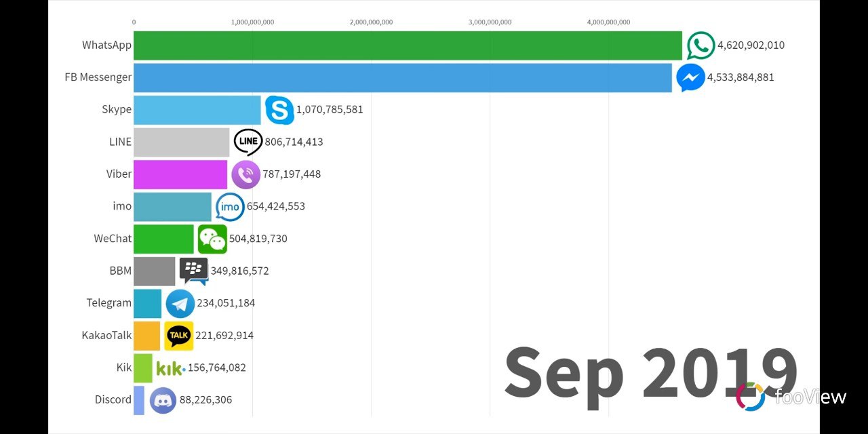Click the imo axis label
The height and width of the screenshot is (434, 868).
pyautogui.click(x=122, y=207)
